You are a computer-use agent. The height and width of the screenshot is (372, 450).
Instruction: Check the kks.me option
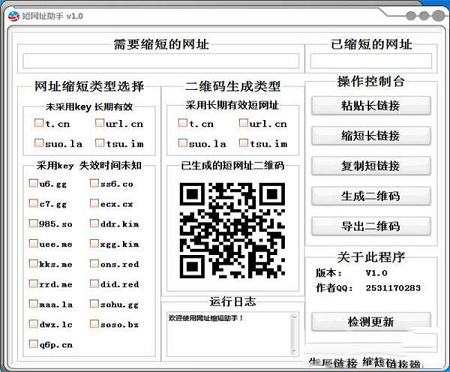coord(33,264)
